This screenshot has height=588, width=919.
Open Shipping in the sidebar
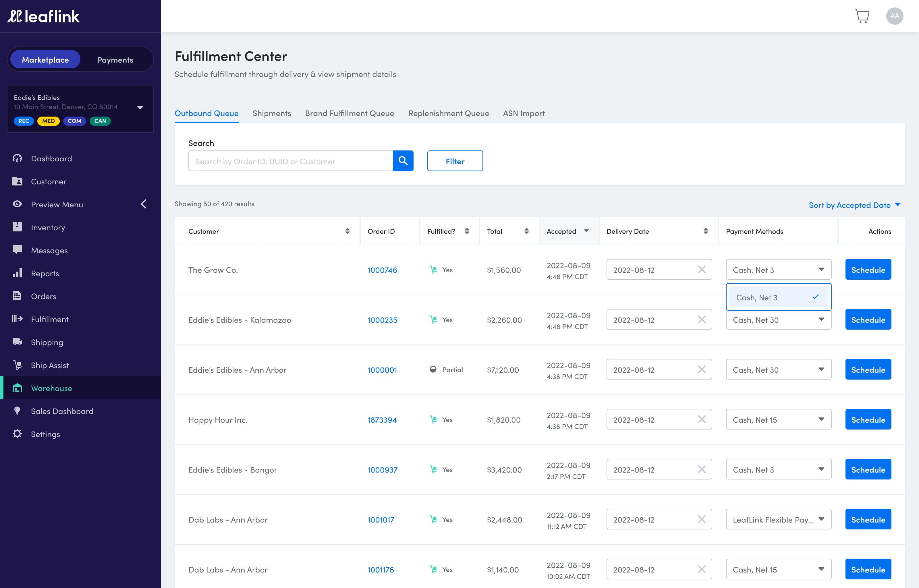point(80,342)
